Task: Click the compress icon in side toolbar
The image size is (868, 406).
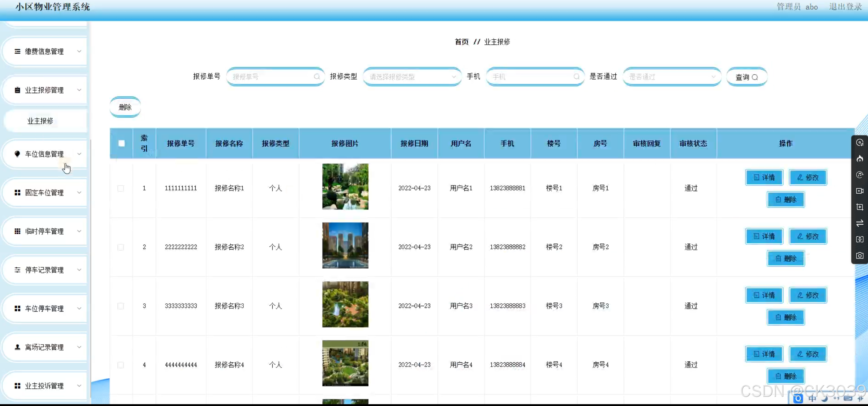Action: 860,239
